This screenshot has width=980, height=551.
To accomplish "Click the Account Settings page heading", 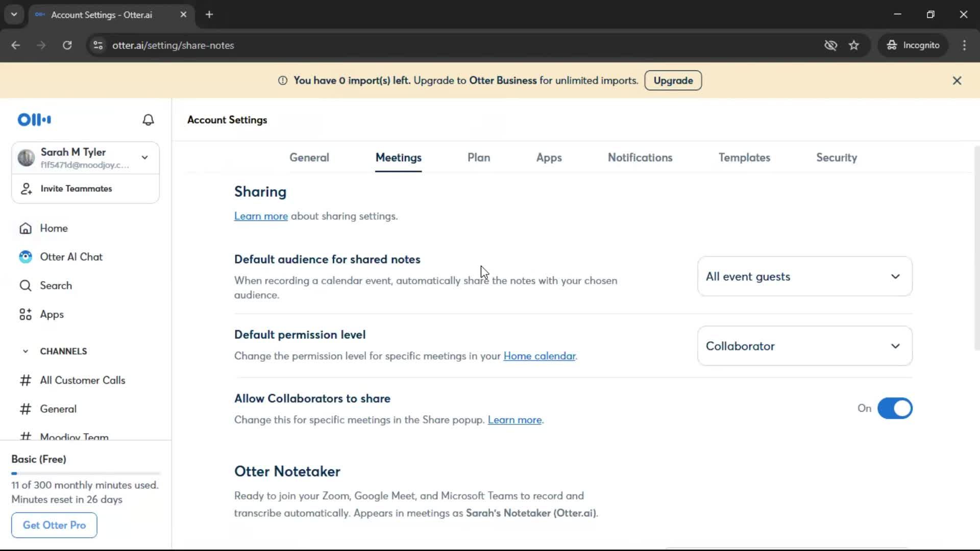I will click(227, 120).
